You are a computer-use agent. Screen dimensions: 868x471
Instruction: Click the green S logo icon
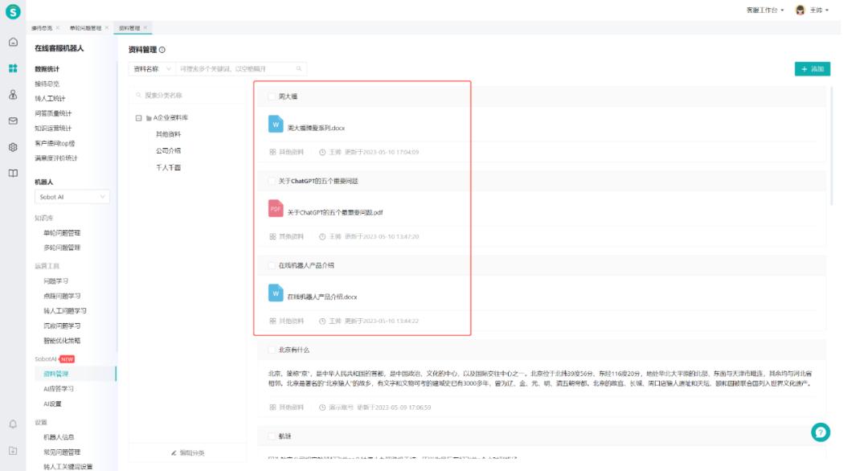[x=13, y=11]
